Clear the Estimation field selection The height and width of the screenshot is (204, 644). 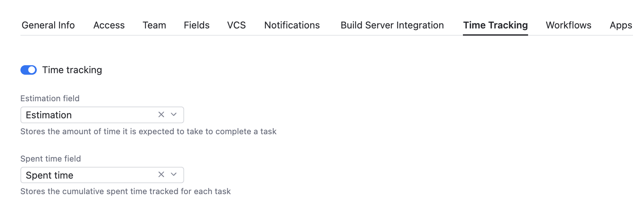pyautogui.click(x=161, y=115)
